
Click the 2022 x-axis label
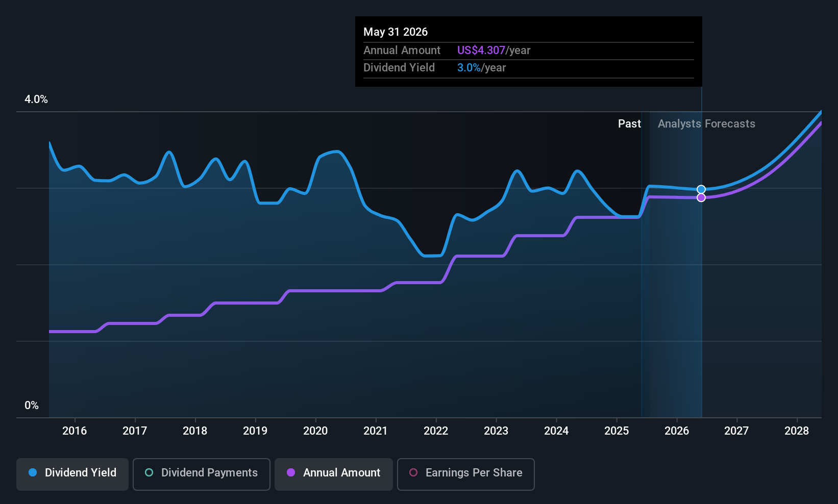(436, 431)
